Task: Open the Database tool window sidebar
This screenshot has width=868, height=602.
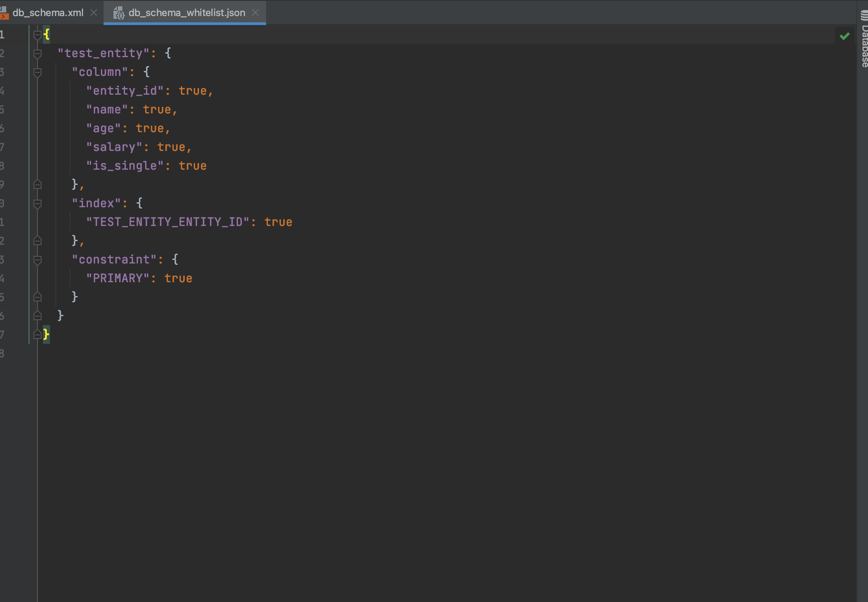Action: [x=864, y=40]
